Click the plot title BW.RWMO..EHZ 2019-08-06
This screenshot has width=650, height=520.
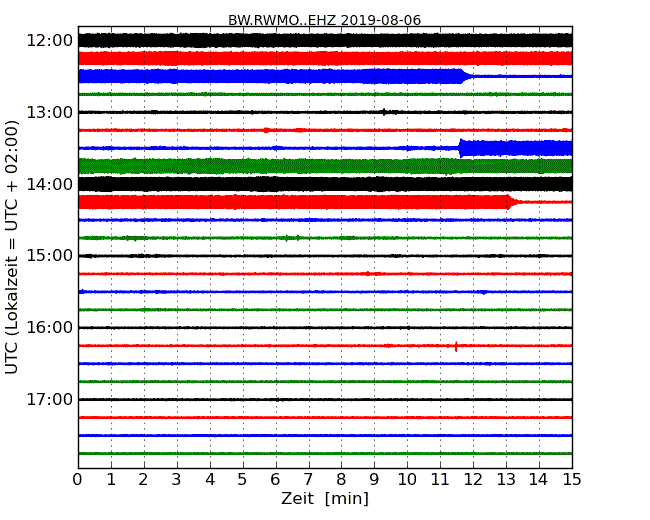pos(324,20)
